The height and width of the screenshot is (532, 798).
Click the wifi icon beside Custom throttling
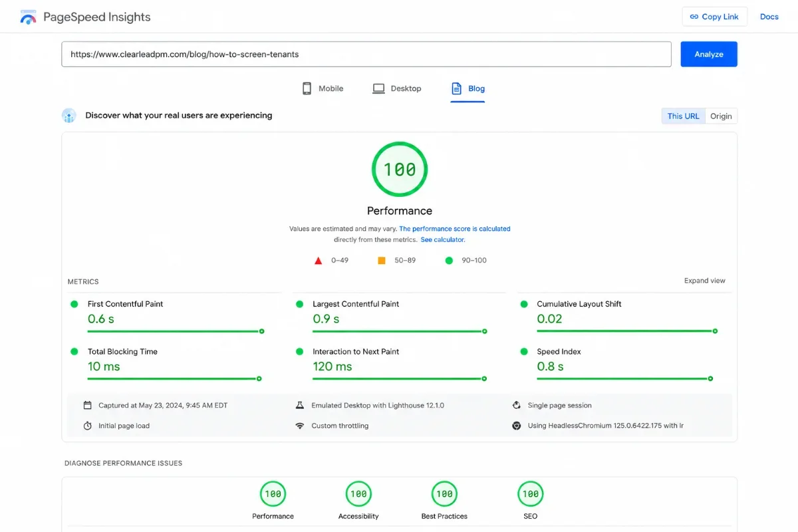tap(300, 426)
